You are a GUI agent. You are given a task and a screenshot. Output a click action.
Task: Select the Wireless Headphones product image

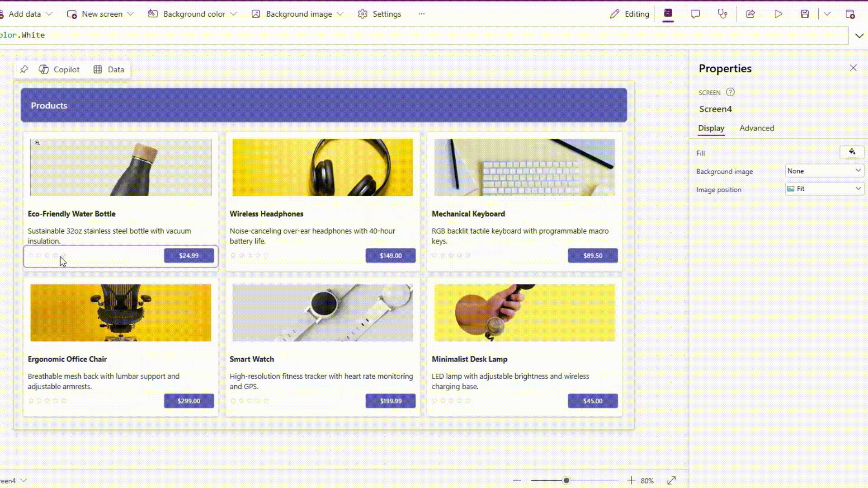pyautogui.click(x=322, y=168)
